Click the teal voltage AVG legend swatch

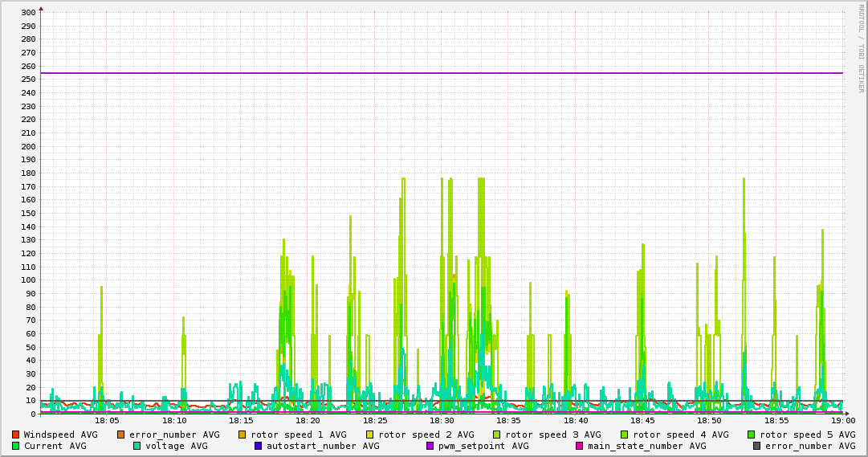click(x=137, y=446)
